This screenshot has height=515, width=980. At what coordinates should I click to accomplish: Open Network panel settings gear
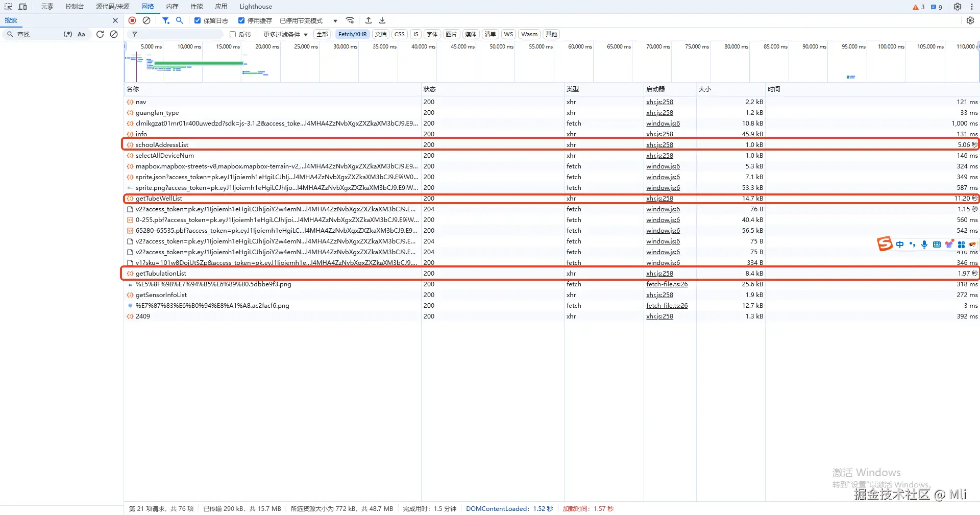970,20
